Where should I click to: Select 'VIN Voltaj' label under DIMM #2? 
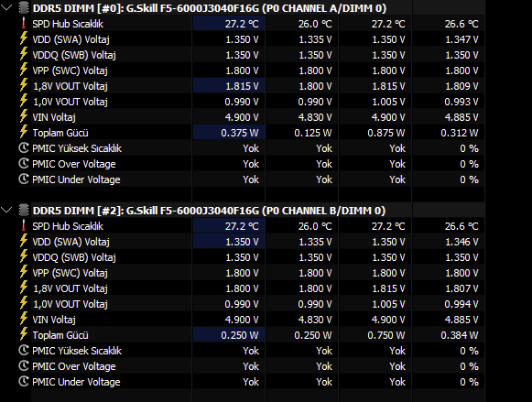click(54, 320)
